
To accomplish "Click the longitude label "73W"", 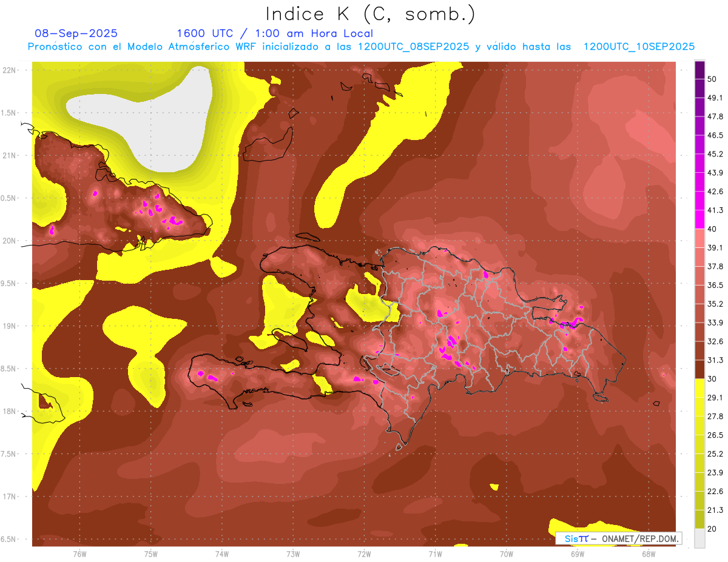I will (x=293, y=554).
